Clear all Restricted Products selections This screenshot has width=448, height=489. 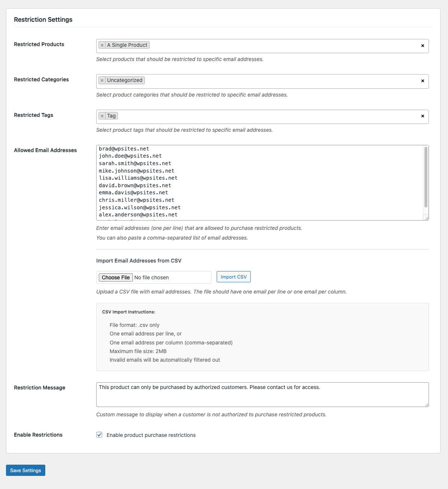click(423, 46)
